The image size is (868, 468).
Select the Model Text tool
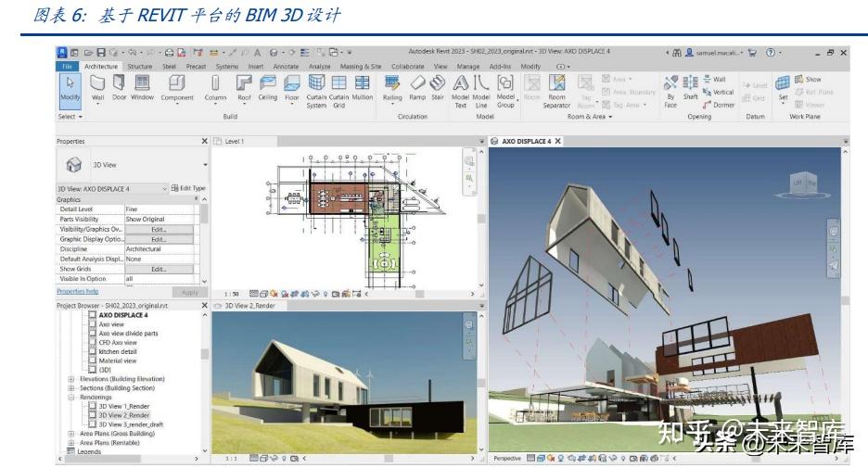tap(461, 91)
